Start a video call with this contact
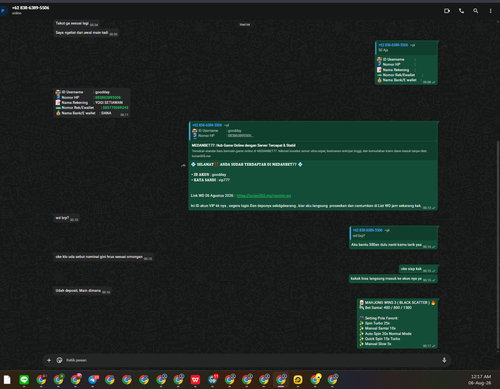 (447, 11)
